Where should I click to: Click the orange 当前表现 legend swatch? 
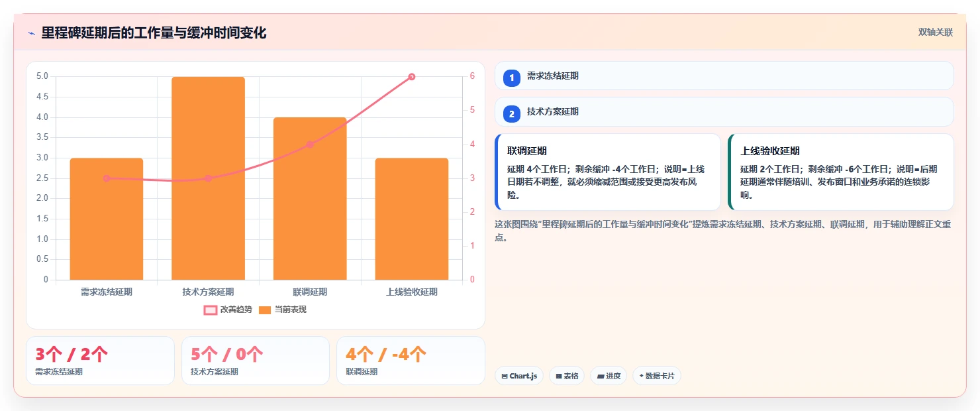pos(265,310)
